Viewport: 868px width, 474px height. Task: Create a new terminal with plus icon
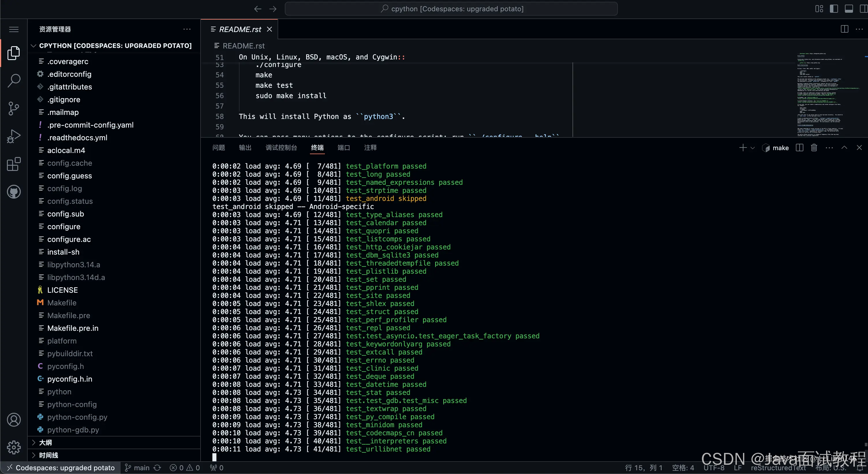point(743,148)
